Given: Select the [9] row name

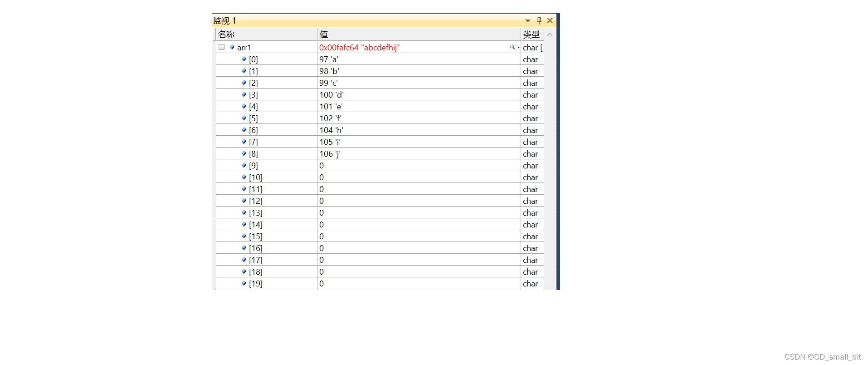Looking at the screenshot, I should 254,166.
